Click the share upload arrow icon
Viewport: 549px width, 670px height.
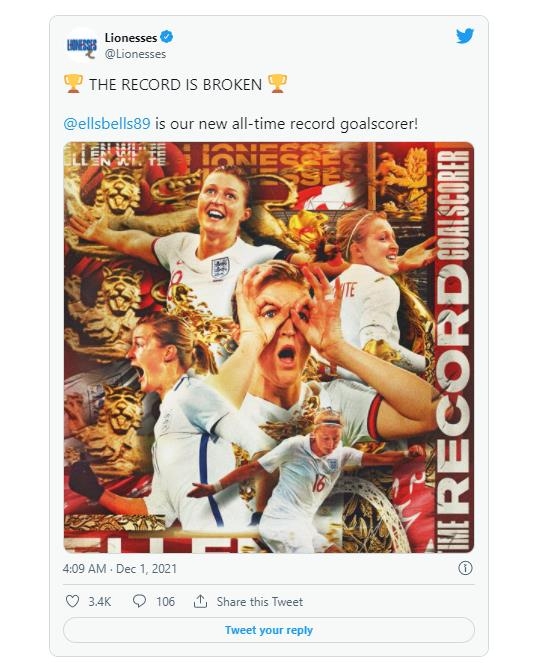point(200,601)
